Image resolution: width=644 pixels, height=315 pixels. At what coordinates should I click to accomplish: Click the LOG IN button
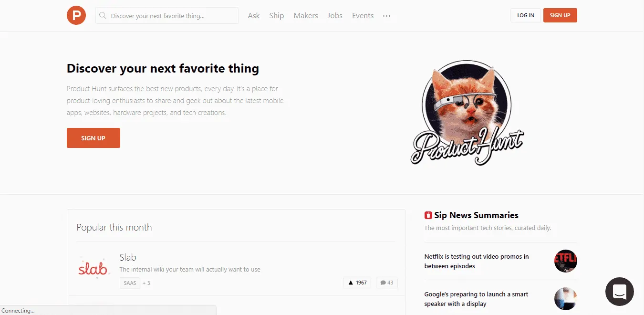[526, 15]
